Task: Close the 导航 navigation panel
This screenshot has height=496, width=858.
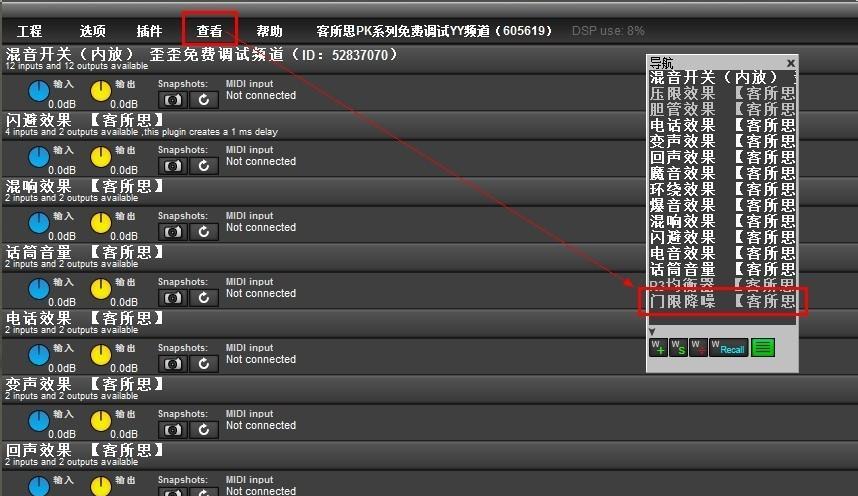Action: click(x=791, y=63)
